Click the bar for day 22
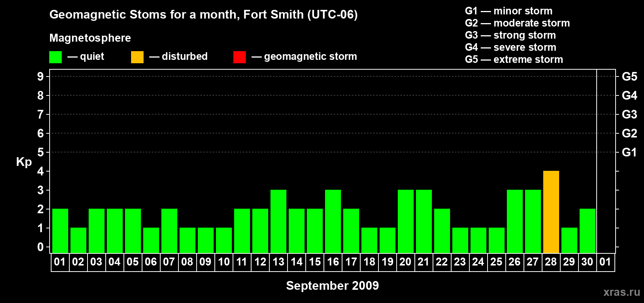This screenshot has width=644, height=303. point(442,231)
